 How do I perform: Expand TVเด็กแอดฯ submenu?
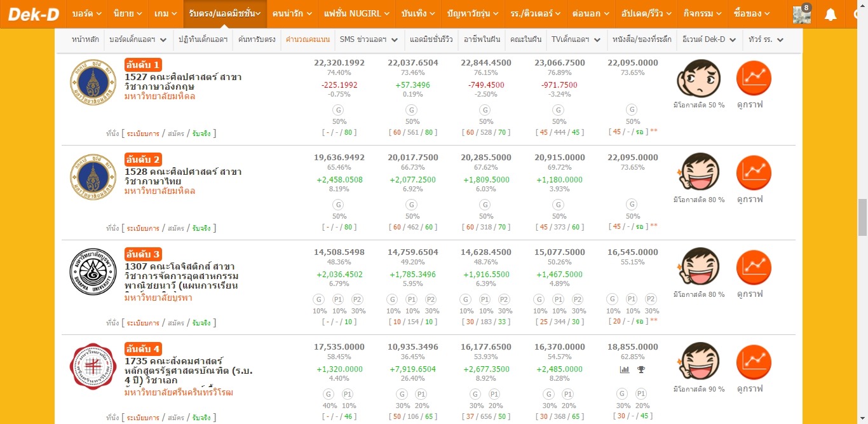click(576, 39)
